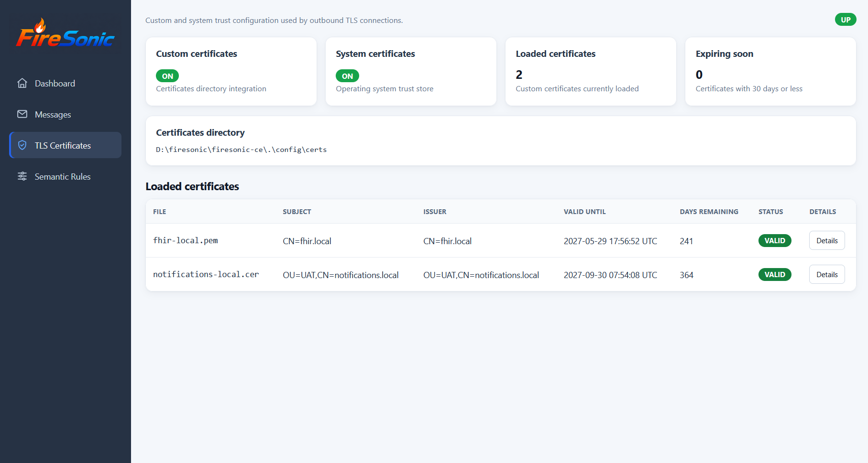Click the System certificates card title
Screen dimensions: 868x463
tap(375, 54)
